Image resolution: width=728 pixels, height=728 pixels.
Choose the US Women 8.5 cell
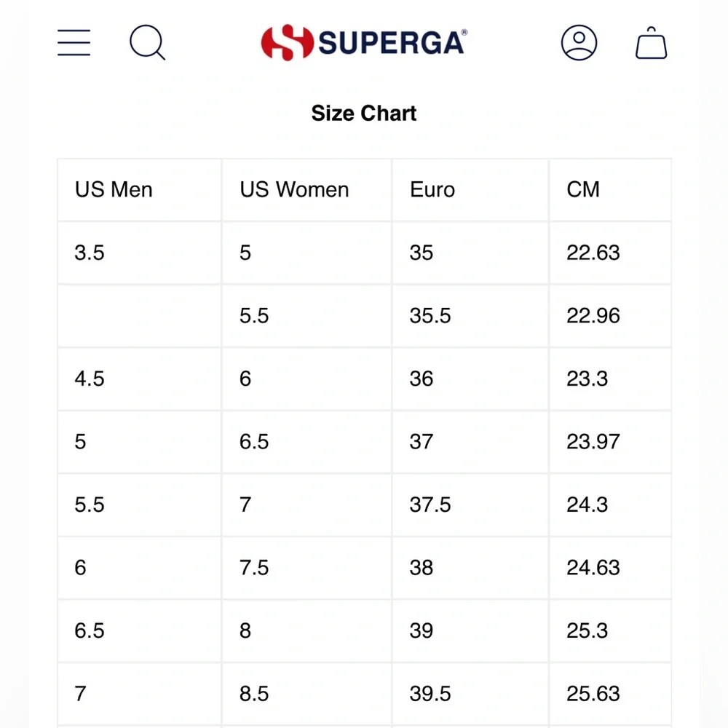coord(306,694)
